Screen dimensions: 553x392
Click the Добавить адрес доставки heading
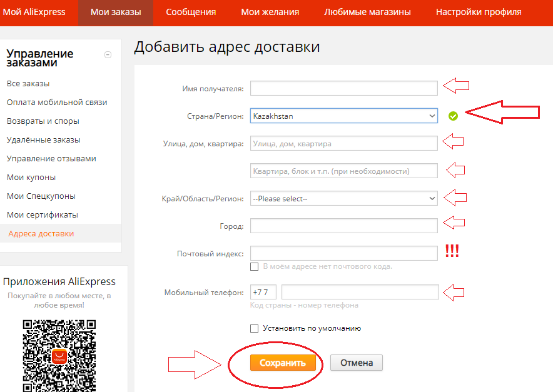(x=227, y=47)
